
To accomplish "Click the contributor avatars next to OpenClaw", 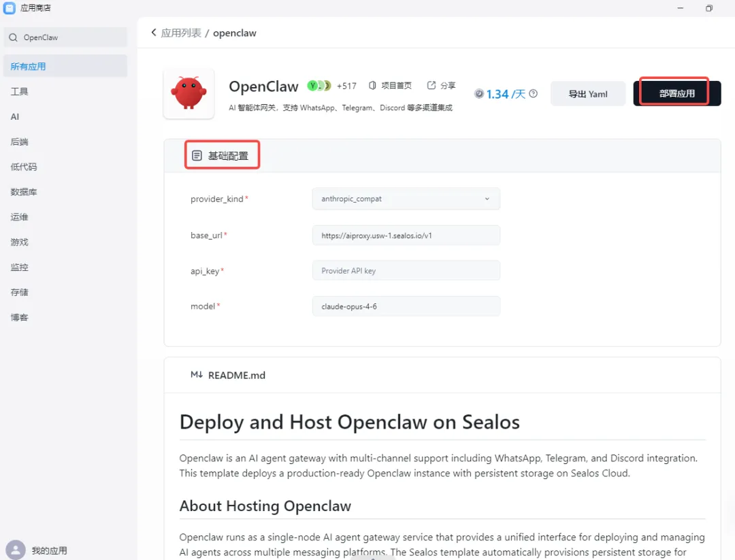I will coord(318,86).
